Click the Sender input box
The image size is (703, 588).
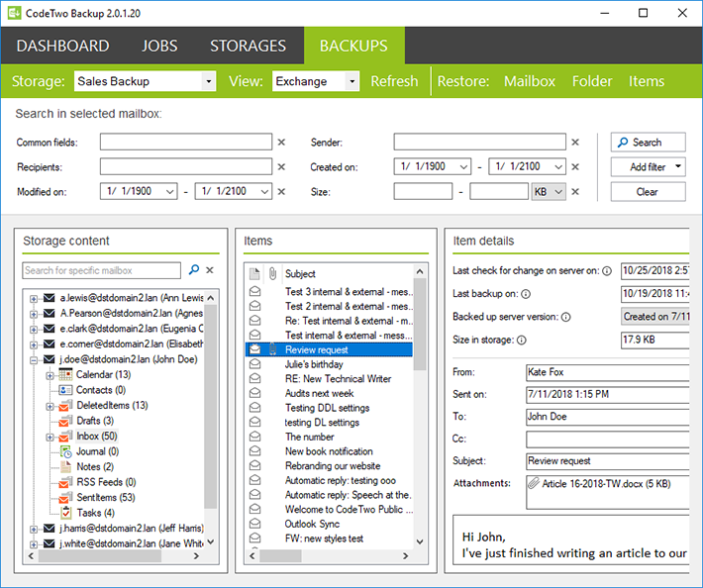tap(479, 142)
